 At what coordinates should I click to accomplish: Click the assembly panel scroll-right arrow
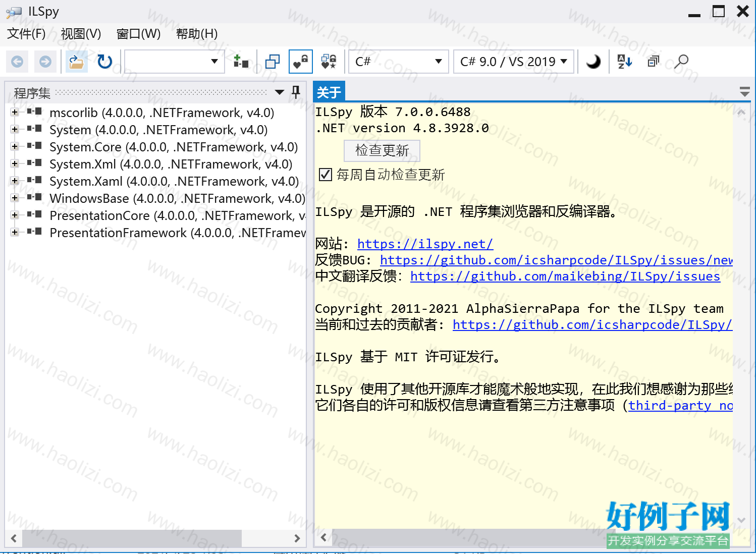pyautogui.click(x=297, y=538)
